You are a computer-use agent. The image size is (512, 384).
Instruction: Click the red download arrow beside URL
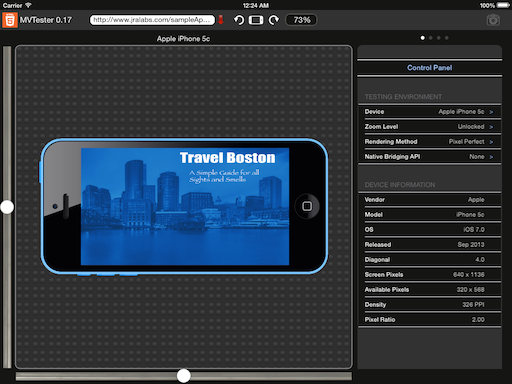221,20
